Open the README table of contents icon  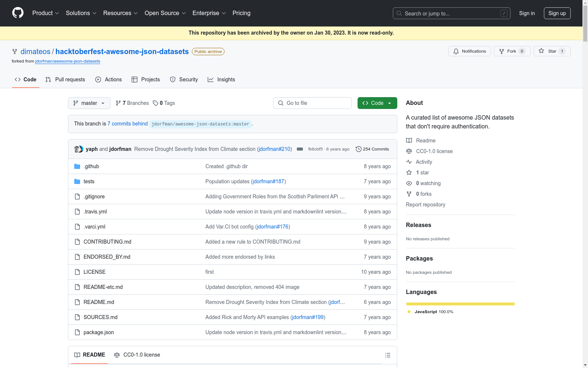coord(388,355)
